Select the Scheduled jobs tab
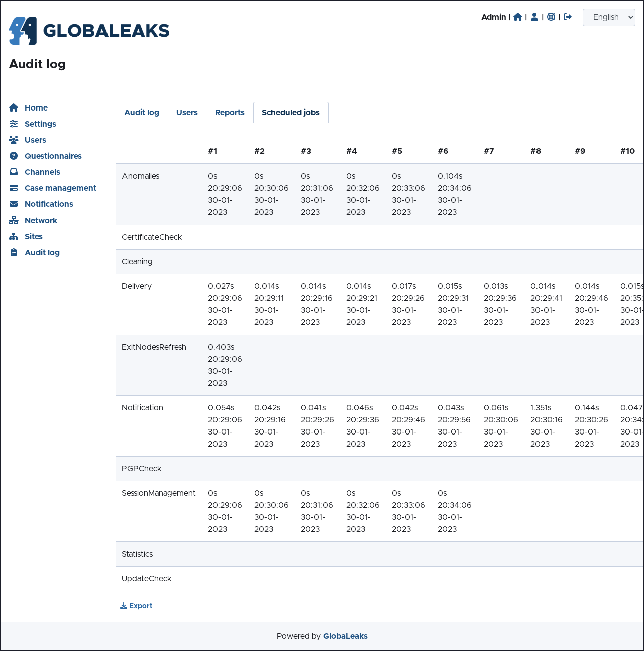 point(290,113)
